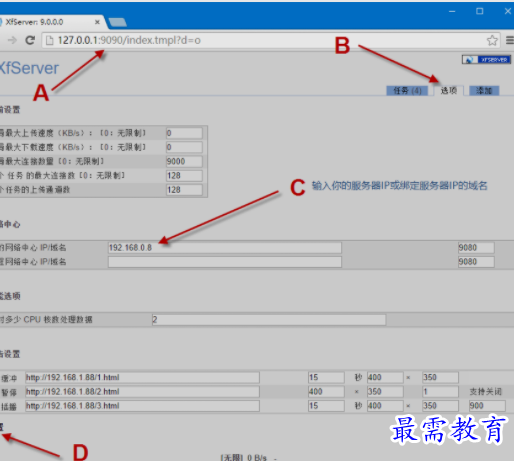Maximize the browser window
Screen dimensions: 514x461
pyautogui.click(x=479, y=11)
